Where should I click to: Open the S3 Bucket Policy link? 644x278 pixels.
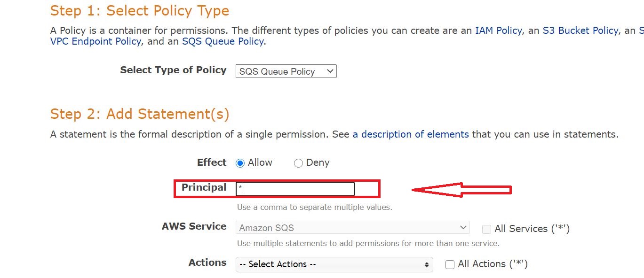pyautogui.click(x=580, y=31)
